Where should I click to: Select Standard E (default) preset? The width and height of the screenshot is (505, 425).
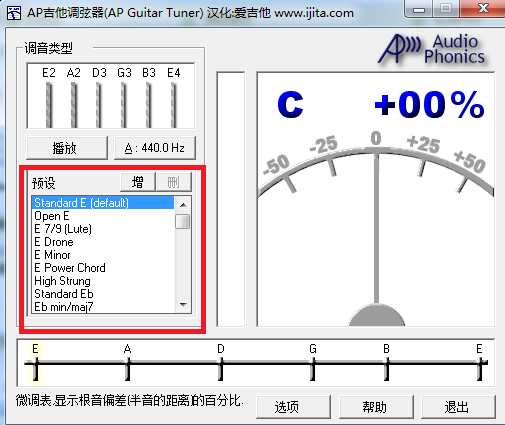tap(103, 203)
